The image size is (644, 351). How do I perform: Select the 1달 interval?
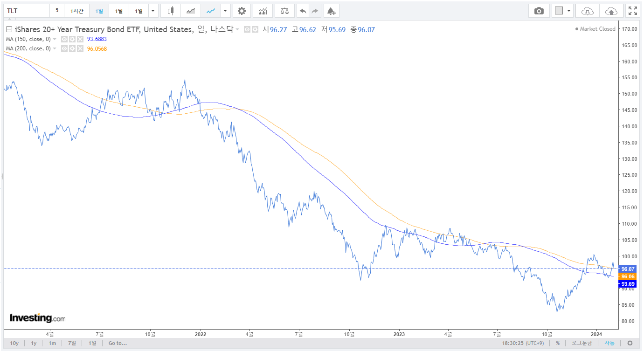pos(119,11)
